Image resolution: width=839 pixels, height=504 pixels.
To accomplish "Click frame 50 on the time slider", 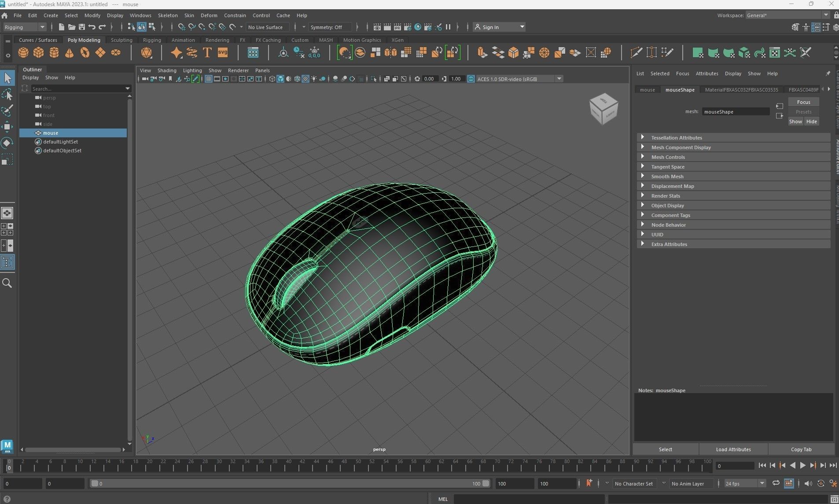I will pyautogui.click(x=358, y=465).
